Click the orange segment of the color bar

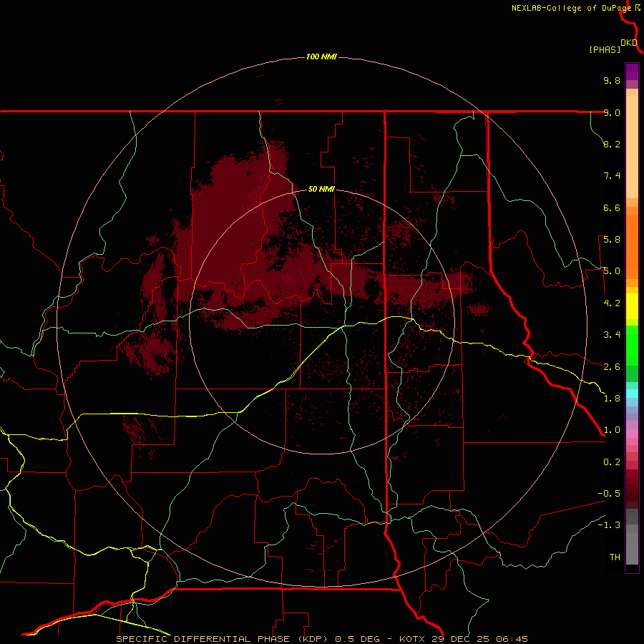[632, 248]
